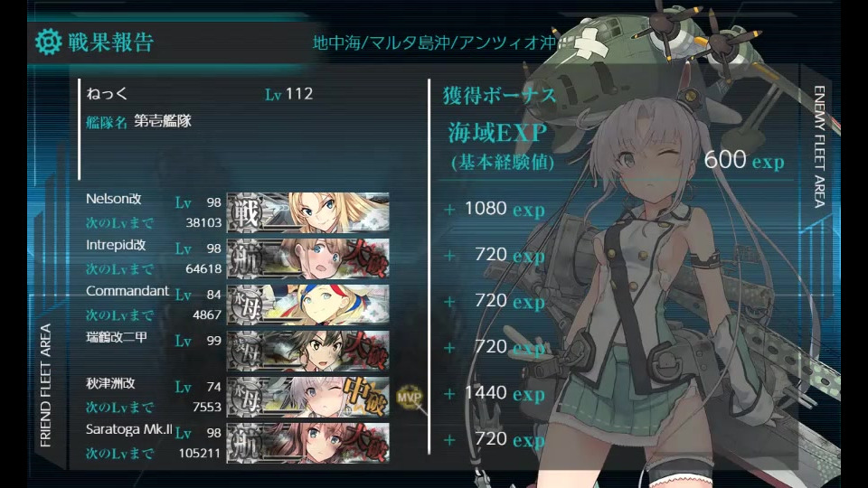
Task: Click the 大破 badge on Saratoga Mk.II banner
Action: (364, 443)
